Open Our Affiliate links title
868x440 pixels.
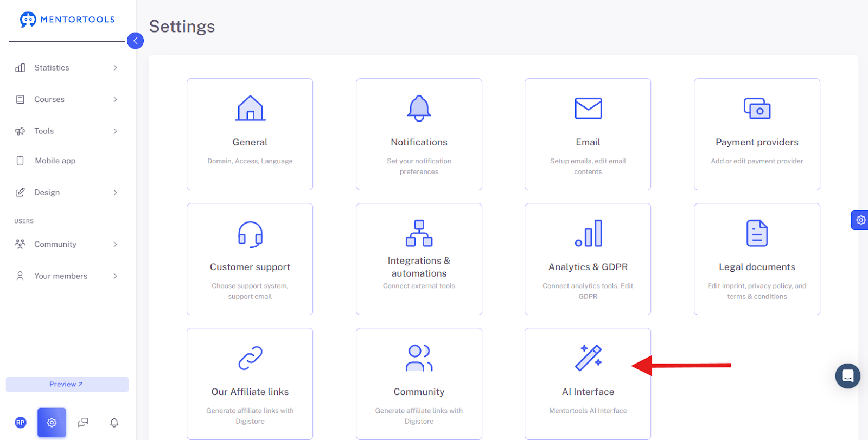coord(250,392)
